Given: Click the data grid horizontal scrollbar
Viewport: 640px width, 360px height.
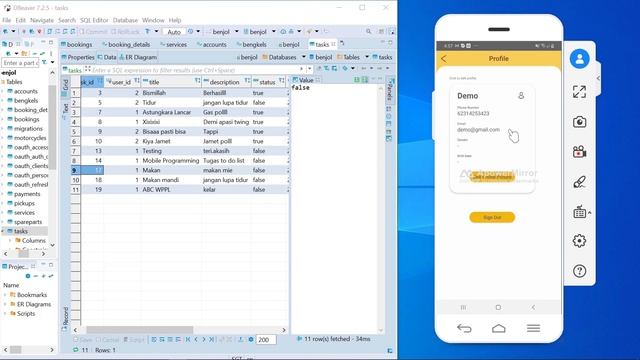Looking at the screenshot, I should coord(140,330).
